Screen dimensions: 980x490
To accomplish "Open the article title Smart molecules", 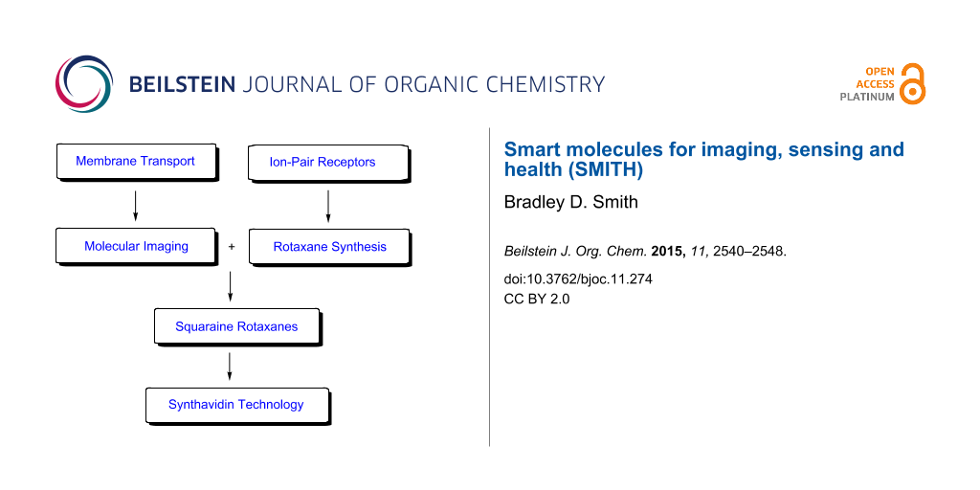I will 703,159.
